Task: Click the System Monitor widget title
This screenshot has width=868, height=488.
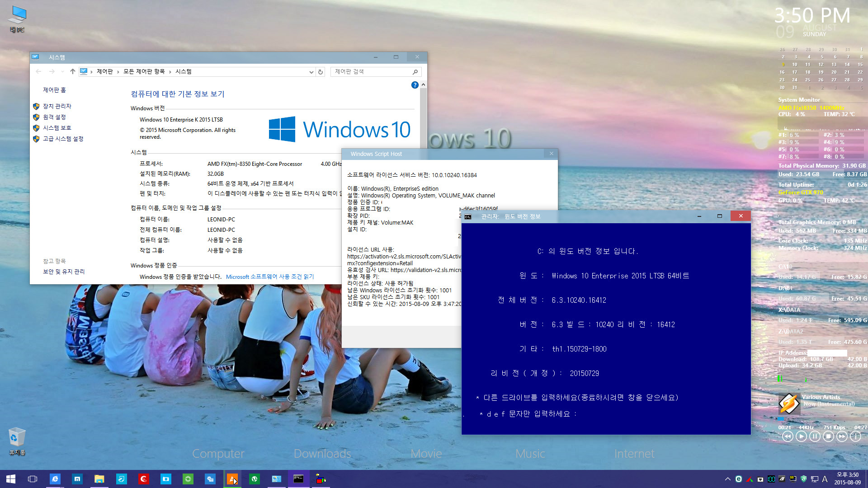Action: coord(799,100)
